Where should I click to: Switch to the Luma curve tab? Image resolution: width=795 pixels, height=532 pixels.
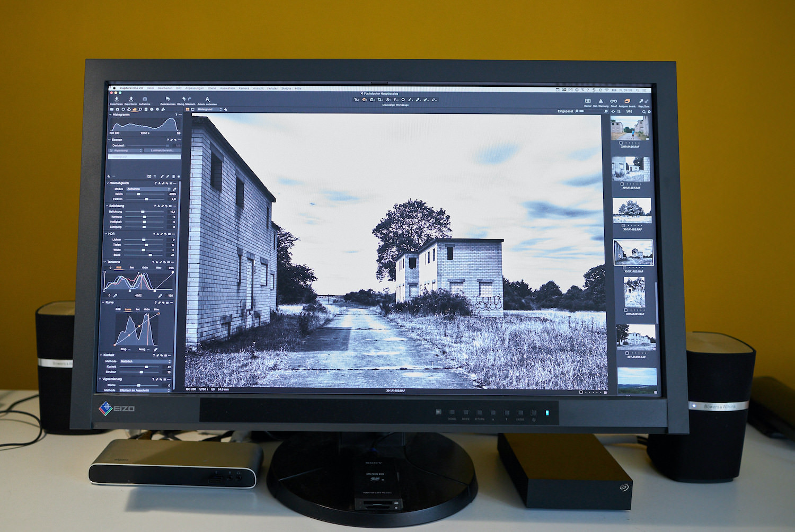(128, 309)
